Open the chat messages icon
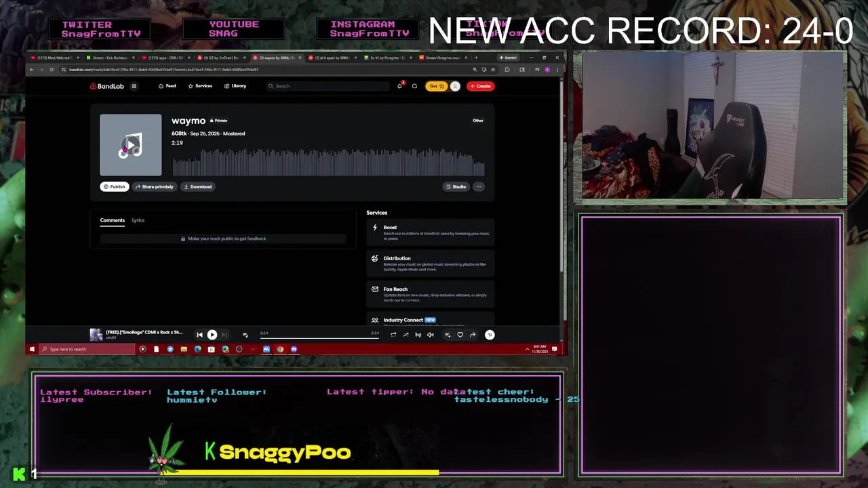The width and height of the screenshot is (868, 488). tap(414, 86)
